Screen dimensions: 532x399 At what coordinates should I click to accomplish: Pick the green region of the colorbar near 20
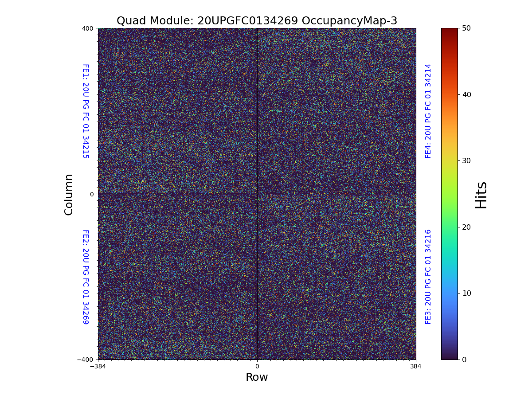449,227
